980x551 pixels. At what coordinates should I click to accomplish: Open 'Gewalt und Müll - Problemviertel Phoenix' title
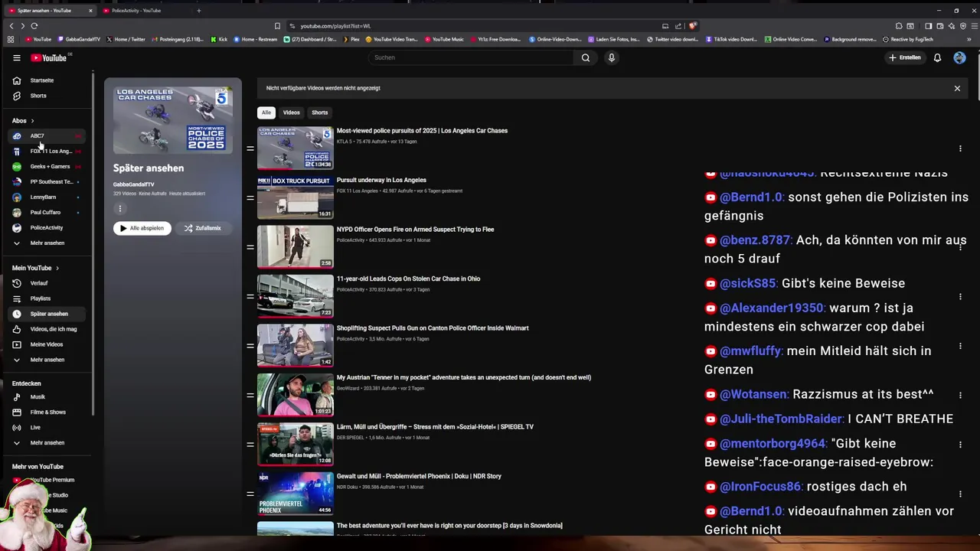pos(419,476)
